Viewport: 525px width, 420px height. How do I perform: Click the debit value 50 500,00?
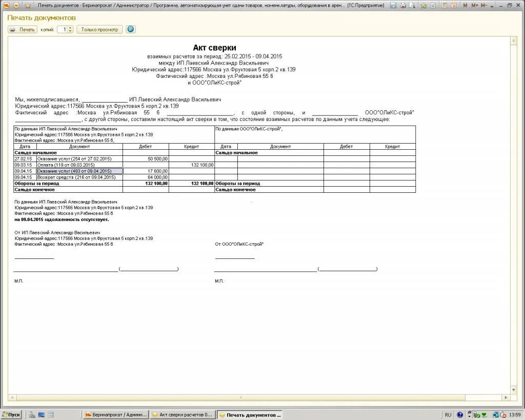point(158,159)
